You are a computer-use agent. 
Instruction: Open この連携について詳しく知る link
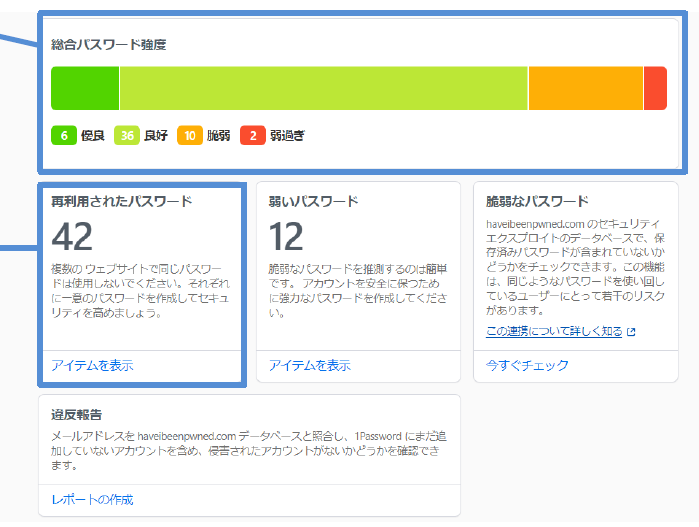click(554, 331)
